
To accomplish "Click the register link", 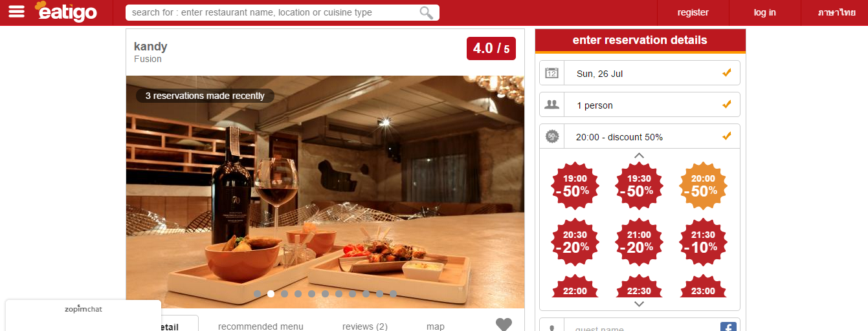I will pyautogui.click(x=693, y=12).
